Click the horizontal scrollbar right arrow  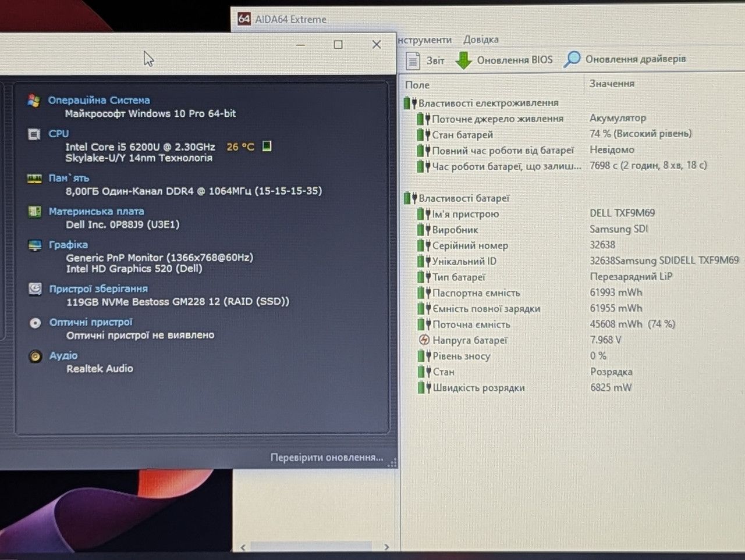386,547
